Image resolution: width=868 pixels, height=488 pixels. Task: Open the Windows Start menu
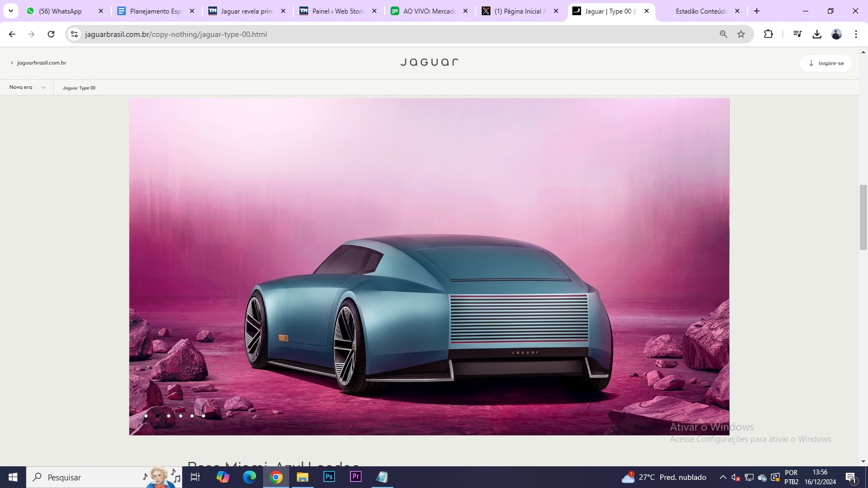pos(13,477)
